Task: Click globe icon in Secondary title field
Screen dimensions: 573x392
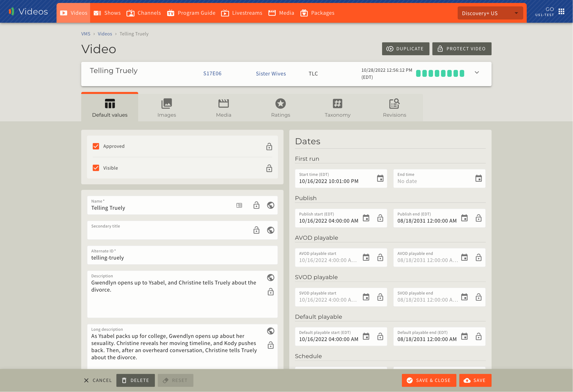Action: (x=271, y=230)
